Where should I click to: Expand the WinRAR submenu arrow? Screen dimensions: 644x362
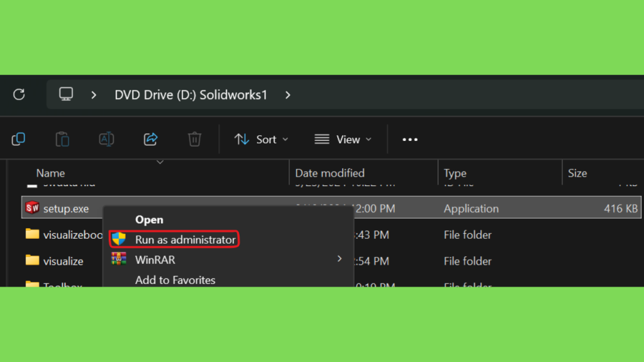(x=339, y=259)
